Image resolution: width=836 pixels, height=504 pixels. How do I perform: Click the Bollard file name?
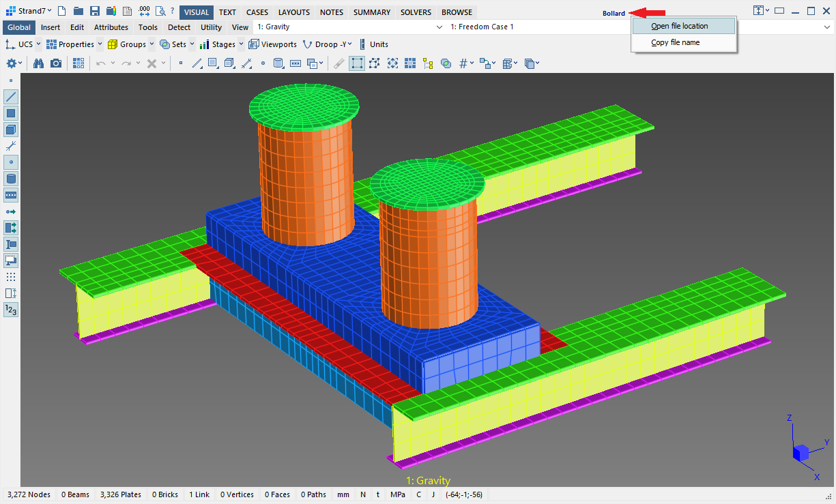pyautogui.click(x=614, y=13)
